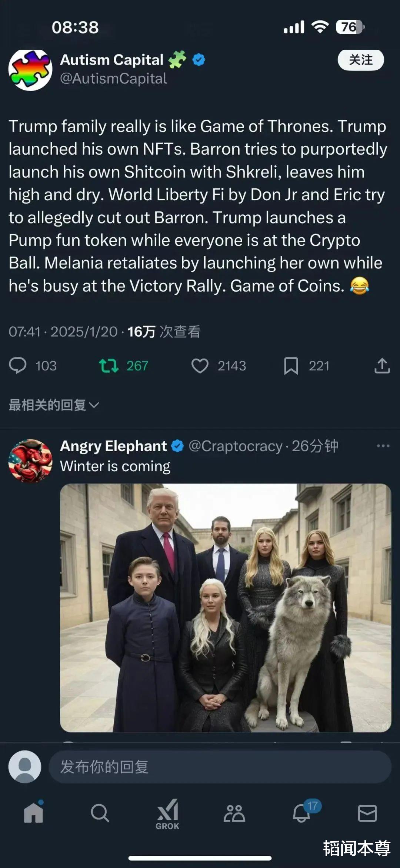Like the post via the heart icon
This screenshot has height=868, width=400.
[x=200, y=366]
